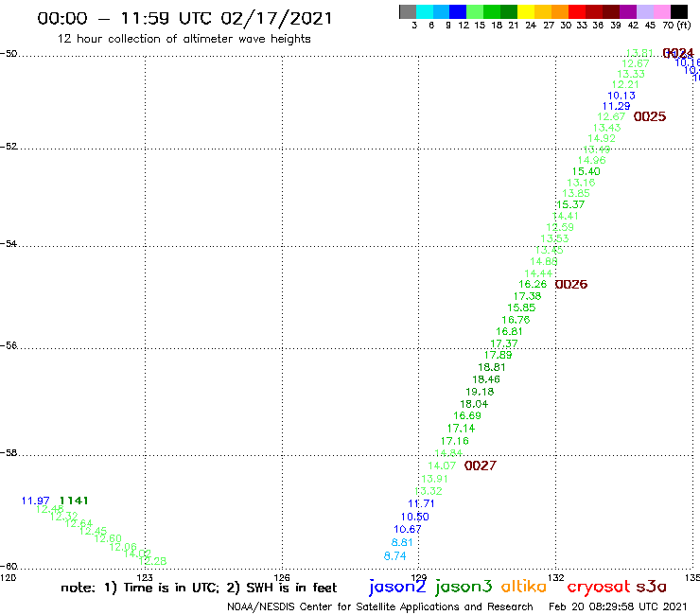Click the black 70 ft legend swatch
This screenshot has height=615, width=700.
(x=679, y=12)
